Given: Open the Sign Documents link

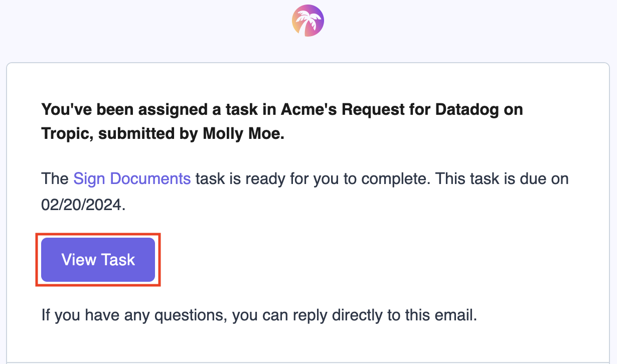Looking at the screenshot, I should (x=132, y=178).
